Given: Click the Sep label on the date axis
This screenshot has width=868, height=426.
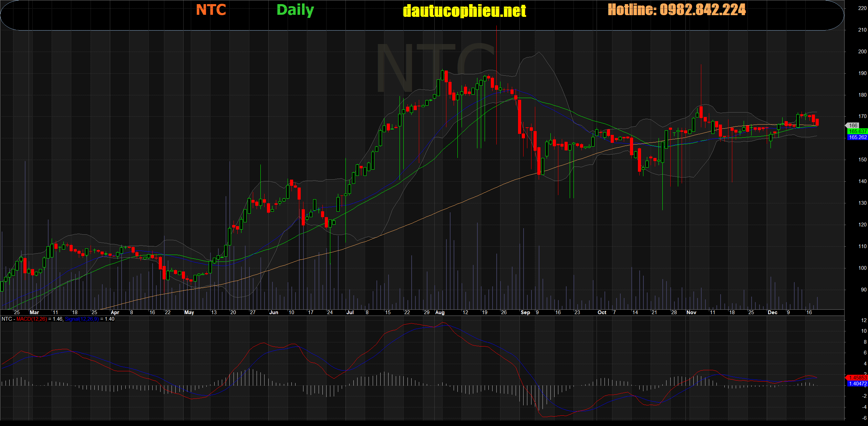Looking at the screenshot, I should pyautogui.click(x=525, y=312).
